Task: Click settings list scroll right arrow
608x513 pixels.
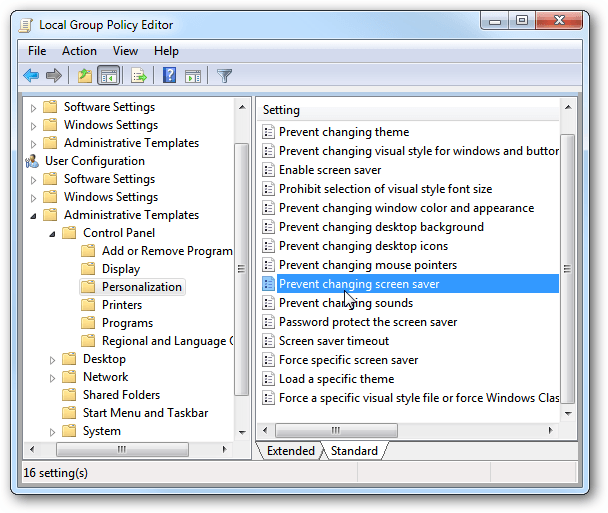Action: click(550, 430)
